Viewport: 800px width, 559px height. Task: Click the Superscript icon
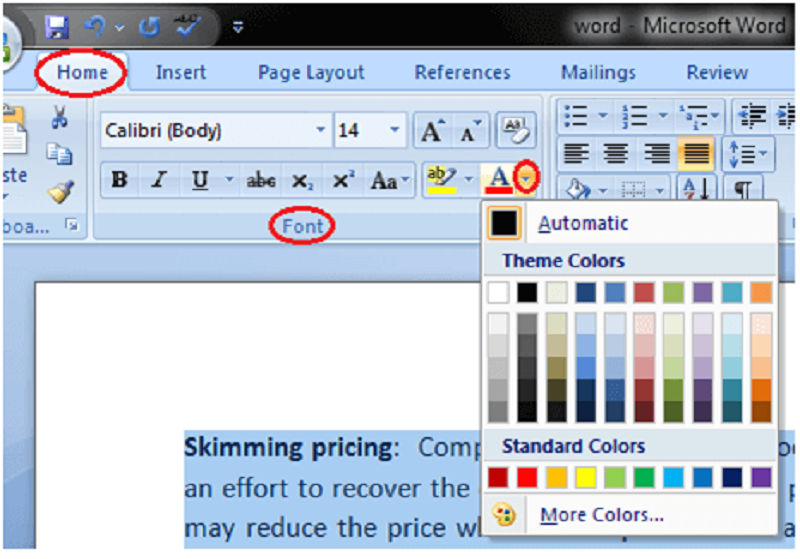click(343, 181)
